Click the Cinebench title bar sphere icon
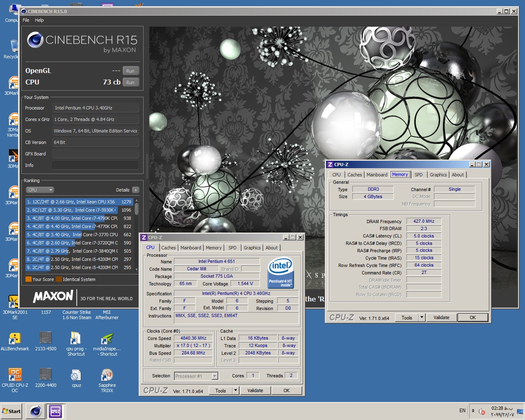The height and width of the screenshot is (420, 525). click(24, 11)
